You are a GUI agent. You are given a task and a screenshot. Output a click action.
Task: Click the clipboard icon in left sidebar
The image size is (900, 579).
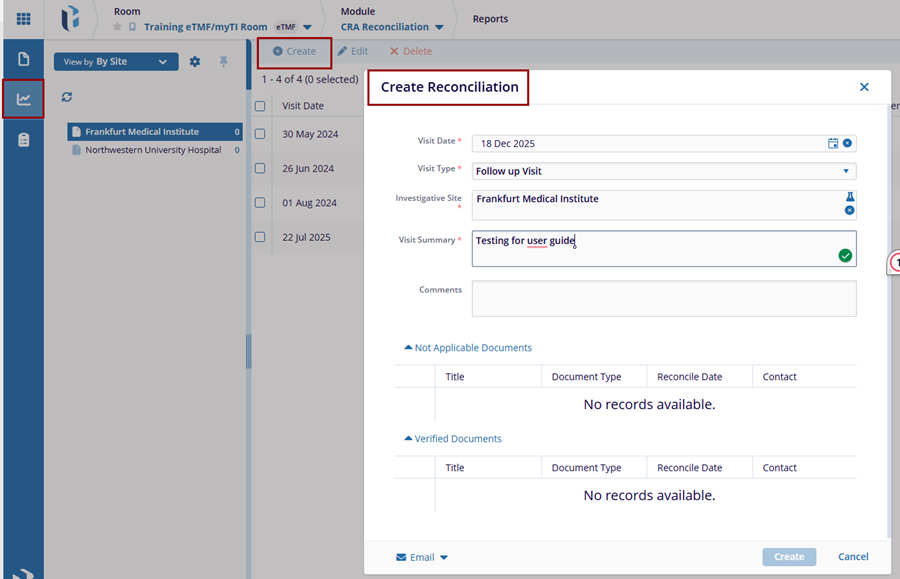tap(23, 140)
